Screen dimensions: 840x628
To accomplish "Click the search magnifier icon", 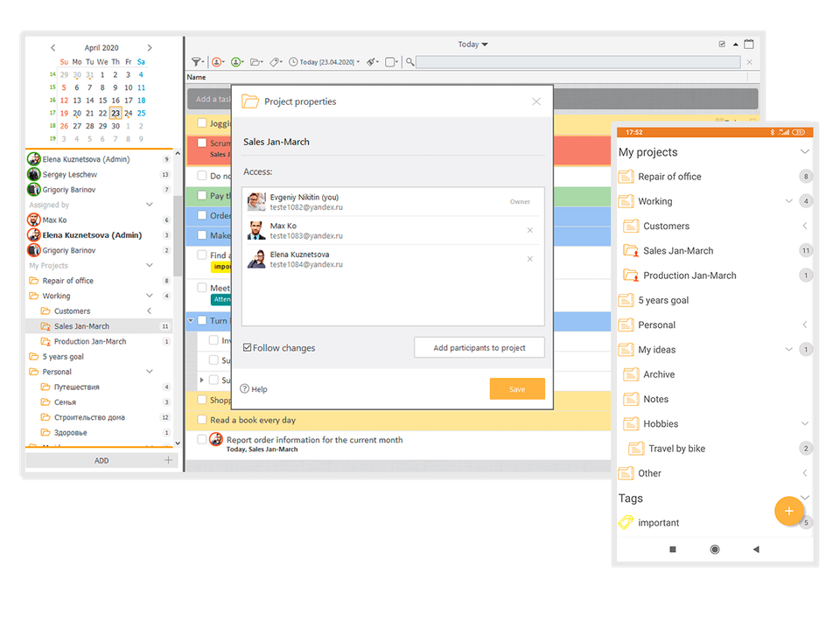I will (x=410, y=62).
